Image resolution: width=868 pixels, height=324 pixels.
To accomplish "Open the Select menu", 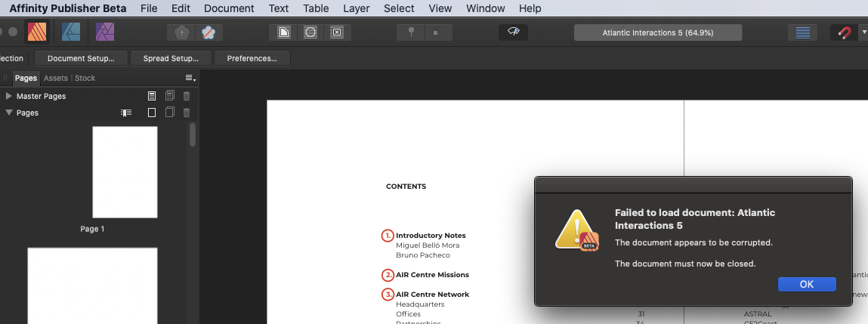I will point(399,8).
